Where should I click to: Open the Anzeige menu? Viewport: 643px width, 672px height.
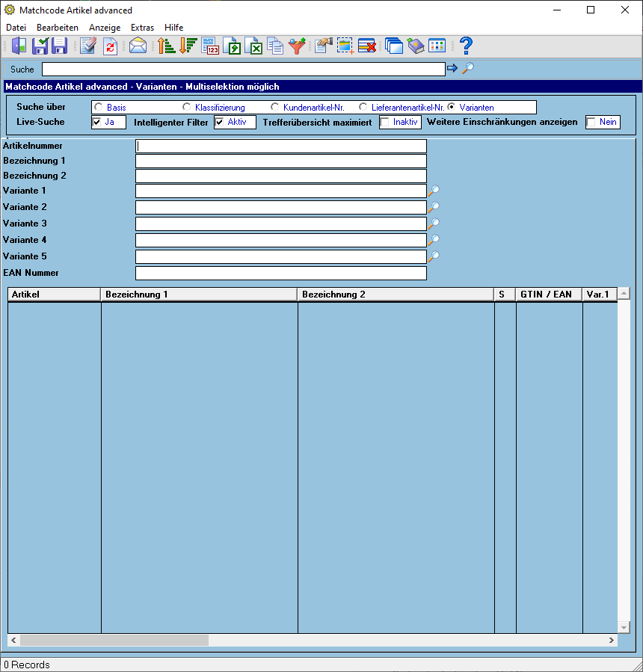[x=105, y=28]
